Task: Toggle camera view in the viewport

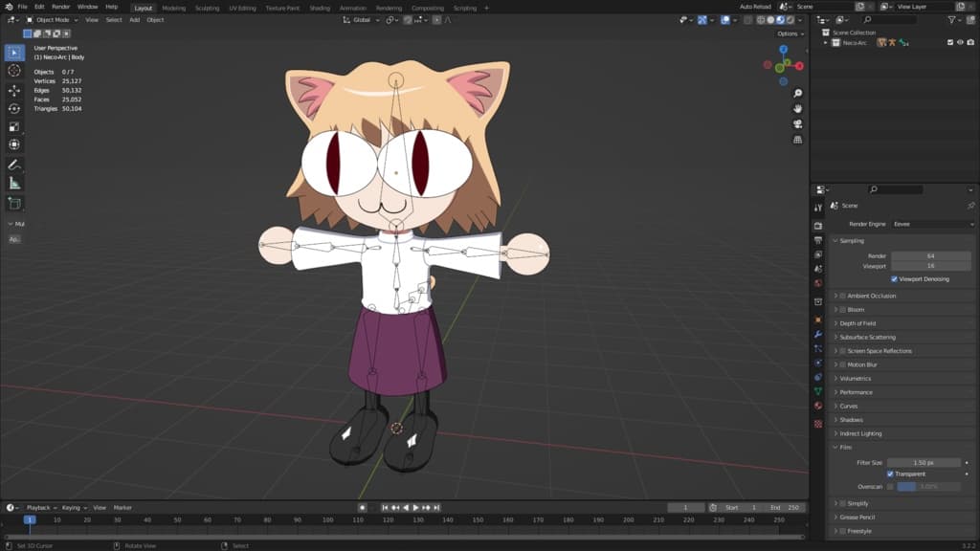Action: pos(797,124)
